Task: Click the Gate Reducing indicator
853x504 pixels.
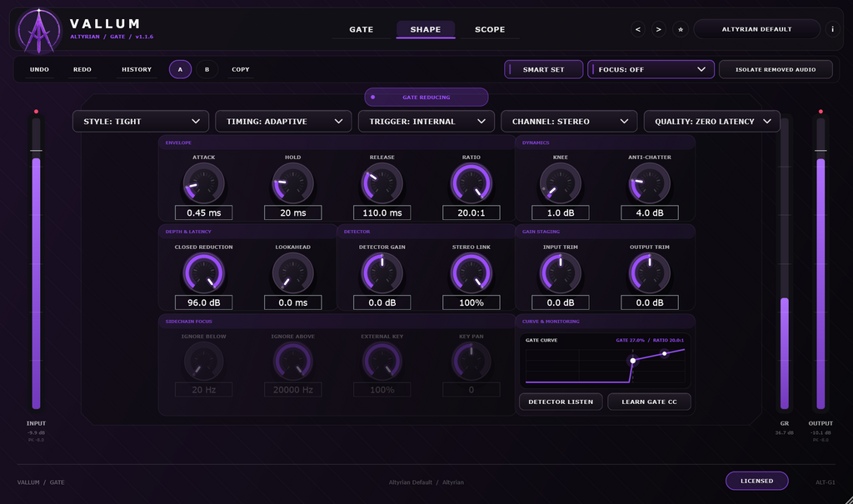Action: coord(426,97)
